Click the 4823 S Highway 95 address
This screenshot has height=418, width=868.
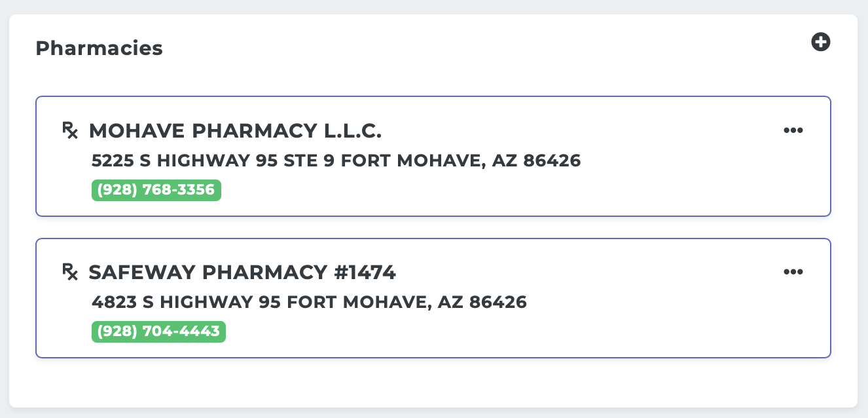pos(310,302)
